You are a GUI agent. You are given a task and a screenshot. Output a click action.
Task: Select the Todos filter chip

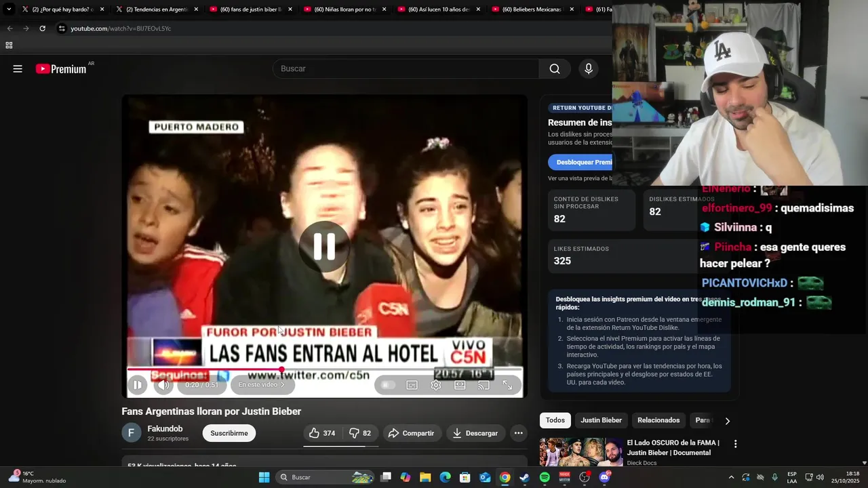pos(555,420)
